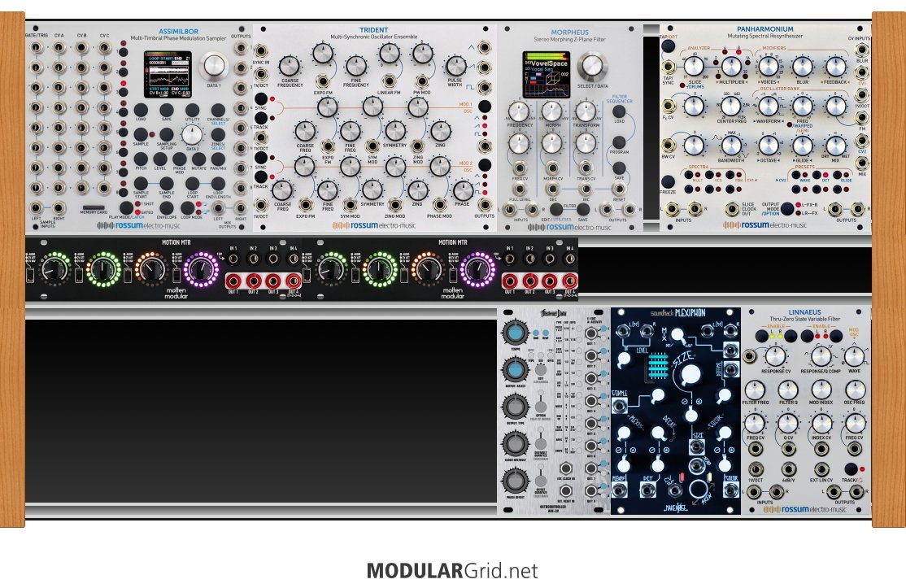Click the Linnaeus WAVE knob

855,355
